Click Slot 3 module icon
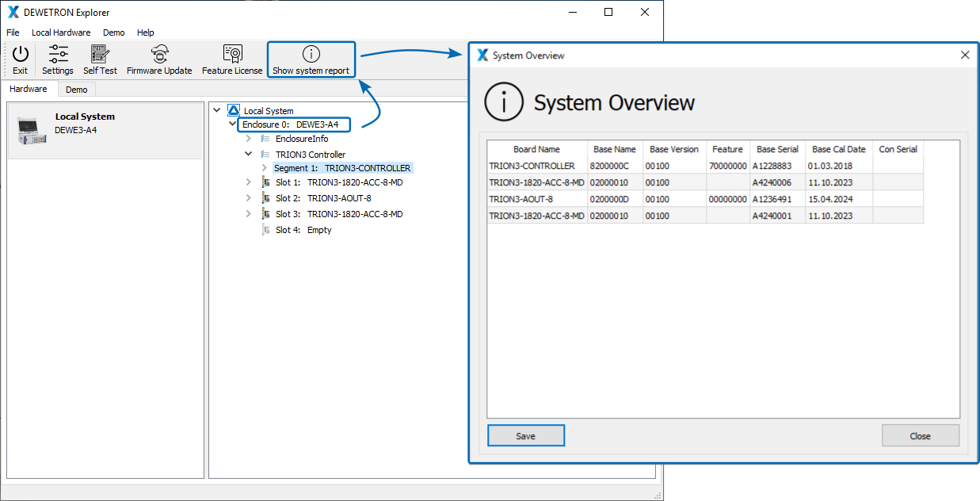This screenshot has width=980, height=501. (266, 214)
